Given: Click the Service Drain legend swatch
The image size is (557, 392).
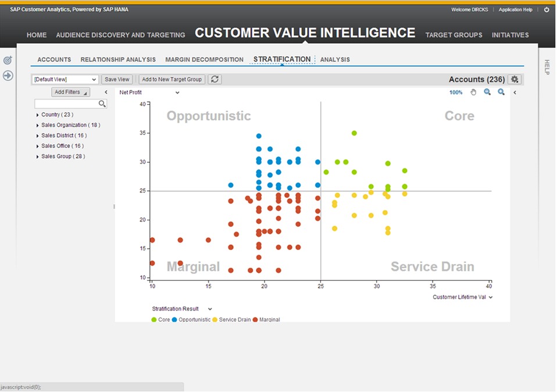Looking at the screenshot, I should [215, 320].
